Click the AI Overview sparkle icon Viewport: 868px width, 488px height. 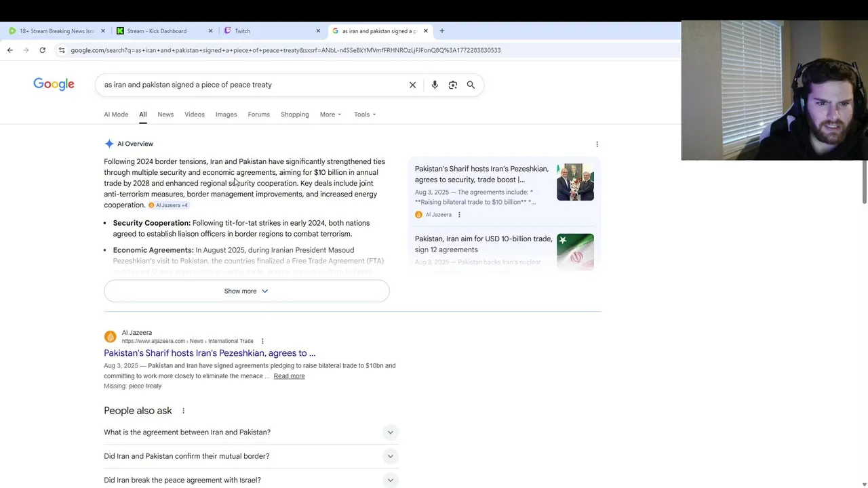pyautogui.click(x=109, y=144)
